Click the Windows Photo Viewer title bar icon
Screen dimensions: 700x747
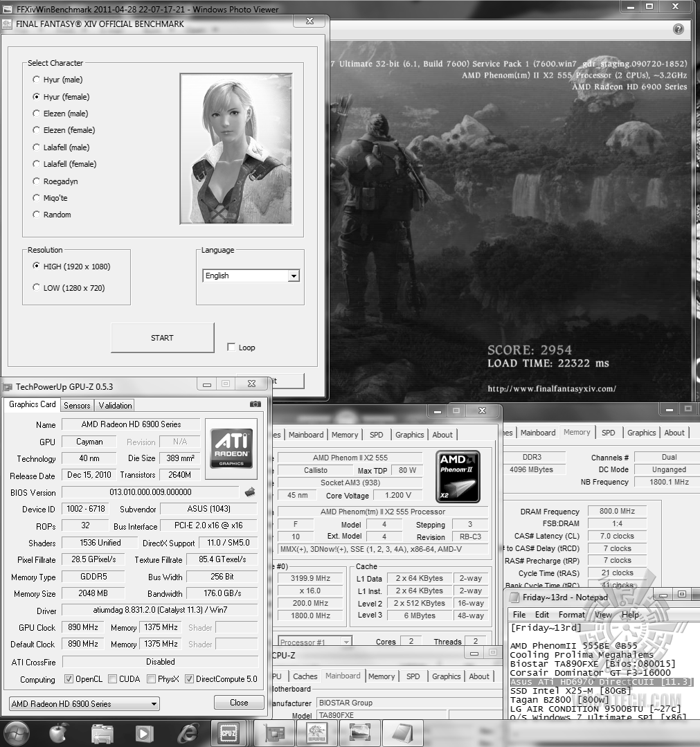tap(7, 9)
